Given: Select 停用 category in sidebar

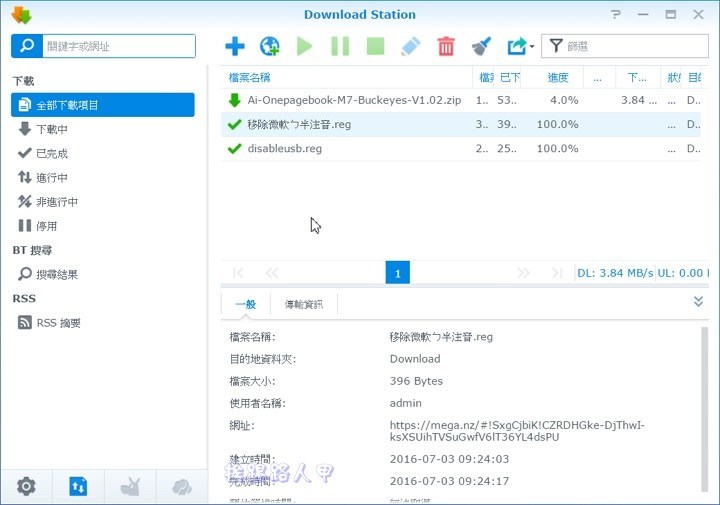Looking at the screenshot, I should [103, 226].
